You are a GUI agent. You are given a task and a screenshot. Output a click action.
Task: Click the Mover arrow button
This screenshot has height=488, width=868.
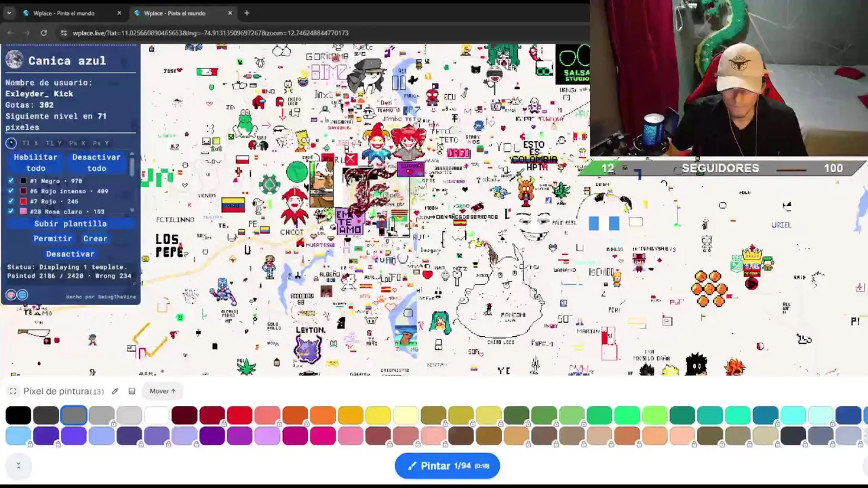pos(162,391)
